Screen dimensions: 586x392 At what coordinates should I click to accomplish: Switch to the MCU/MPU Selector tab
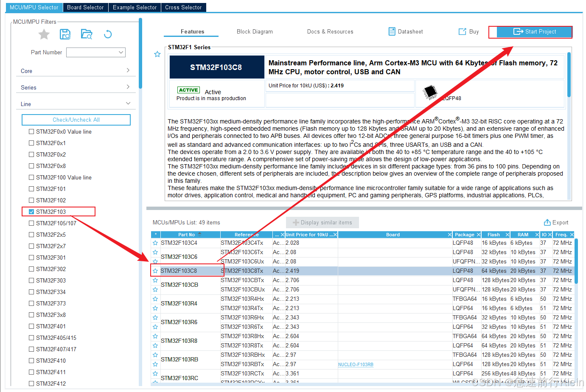(x=34, y=7)
